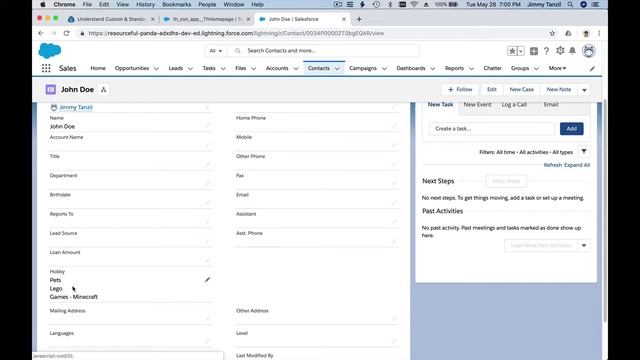Click the browser Back arrow

(x=41, y=33)
